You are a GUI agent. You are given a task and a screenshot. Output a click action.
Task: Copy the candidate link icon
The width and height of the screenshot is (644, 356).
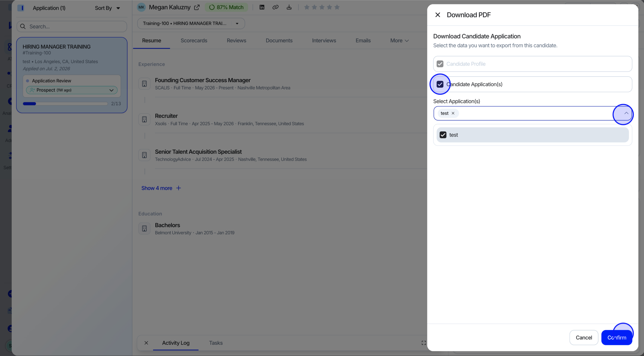coord(275,7)
